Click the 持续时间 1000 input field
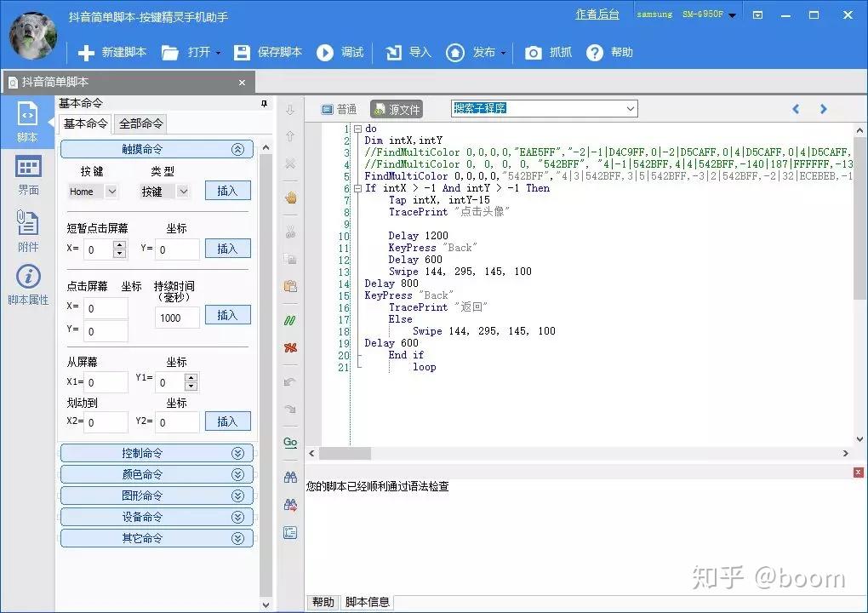This screenshot has width=868, height=613. click(x=177, y=318)
